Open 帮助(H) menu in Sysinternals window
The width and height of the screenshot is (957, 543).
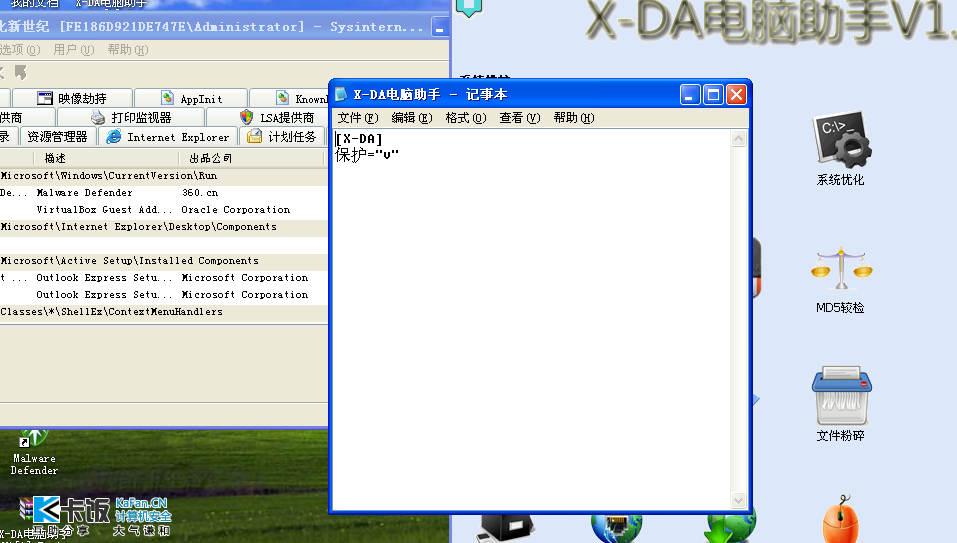128,49
